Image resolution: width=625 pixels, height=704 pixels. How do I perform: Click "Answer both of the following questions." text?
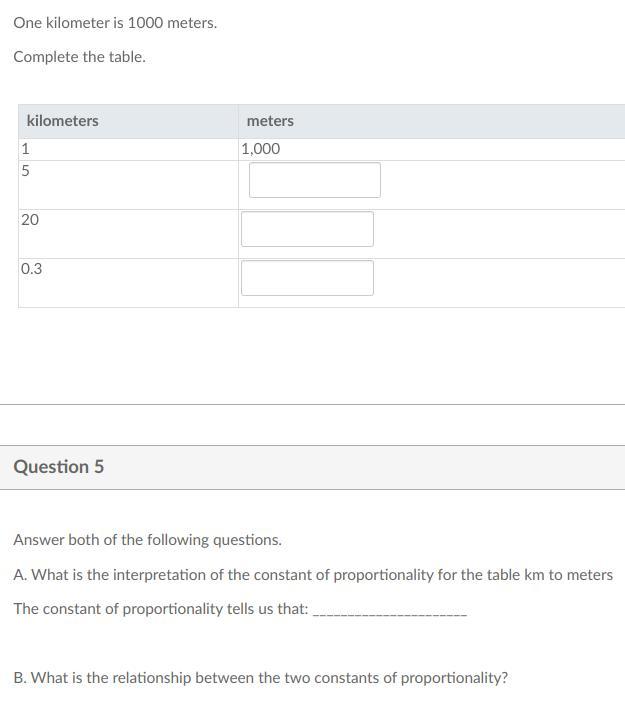[148, 540]
